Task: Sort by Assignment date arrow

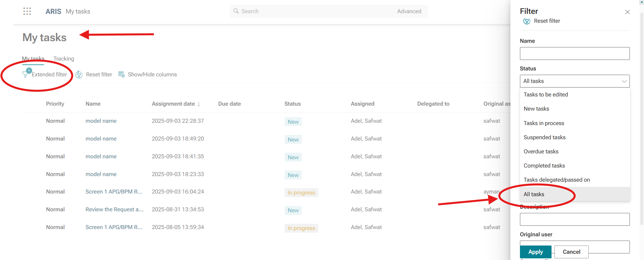Action: click(199, 104)
